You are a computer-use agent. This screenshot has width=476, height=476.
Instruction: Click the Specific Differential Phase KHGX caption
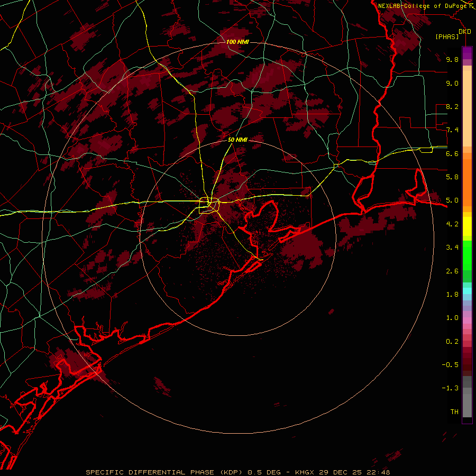coord(237,472)
